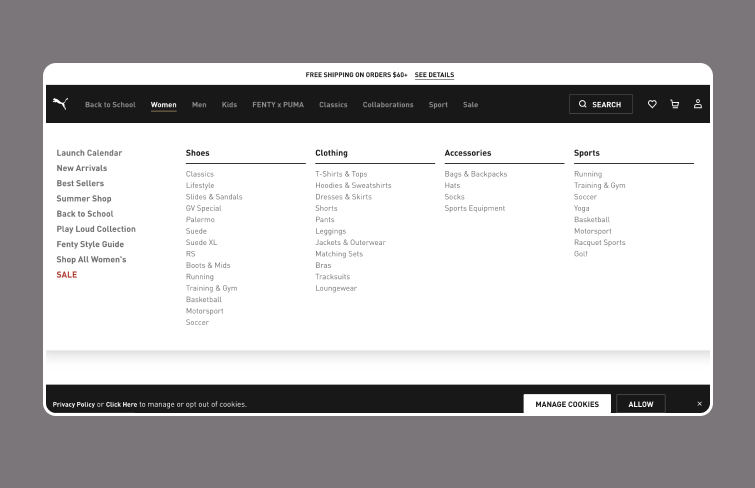This screenshot has width=755, height=488.
Task: Open the Sport nav menu
Action: (438, 105)
